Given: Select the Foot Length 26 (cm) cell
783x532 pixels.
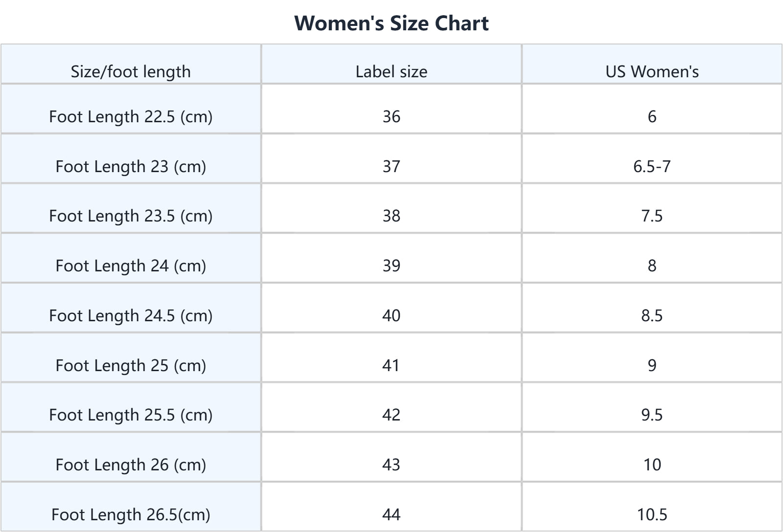Looking at the screenshot, I should [x=131, y=465].
